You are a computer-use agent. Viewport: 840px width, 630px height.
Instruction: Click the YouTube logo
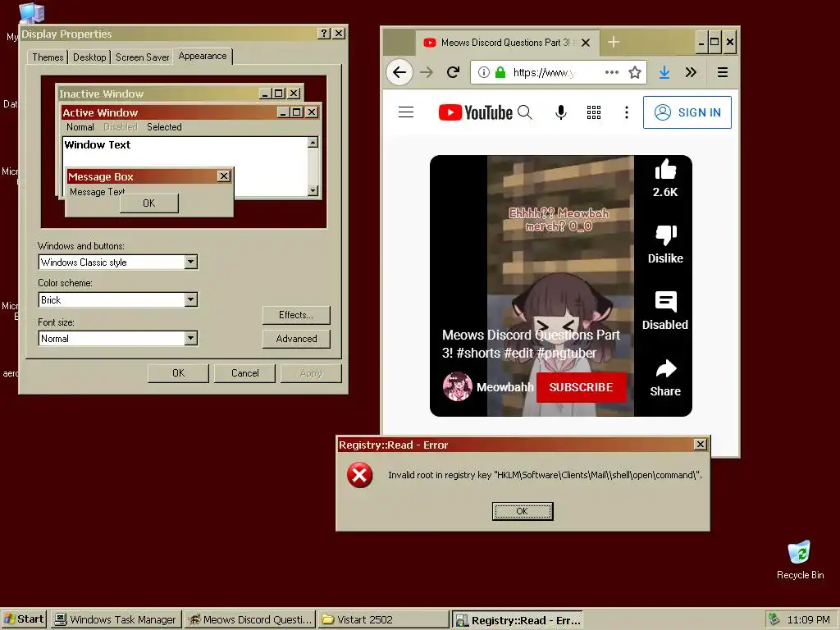pyautogui.click(x=475, y=112)
